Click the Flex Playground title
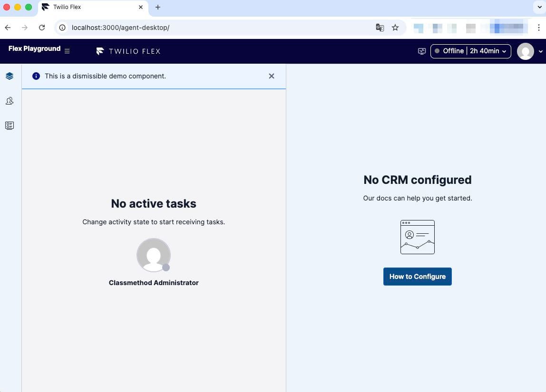 pos(34,48)
